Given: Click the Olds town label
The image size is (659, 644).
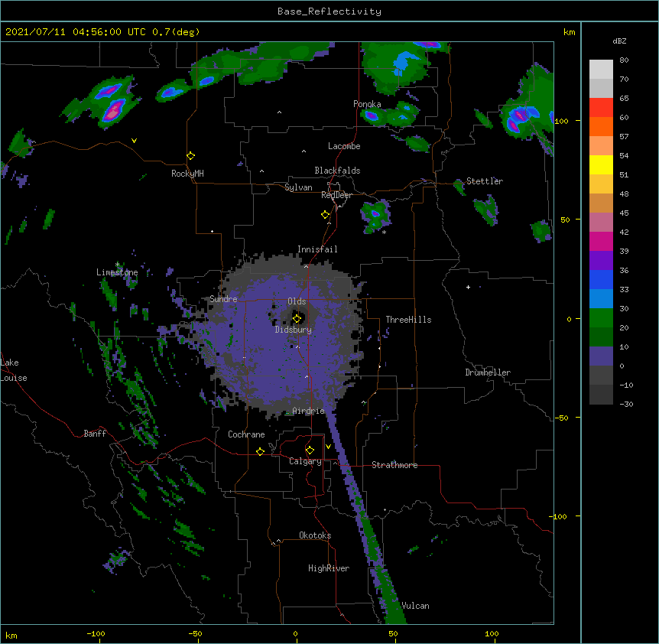Looking at the screenshot, I should click(x=297, y=301).
